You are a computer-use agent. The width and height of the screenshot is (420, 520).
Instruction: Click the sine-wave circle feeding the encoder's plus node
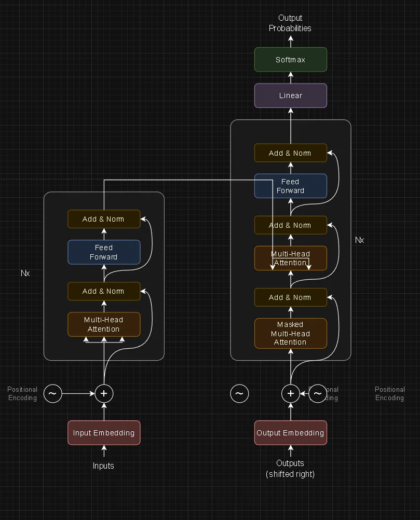[53, 394]
